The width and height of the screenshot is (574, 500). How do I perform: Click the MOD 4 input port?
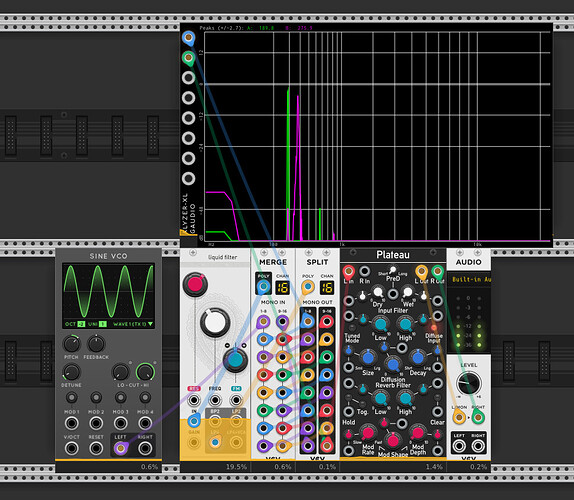[x=145, y=423]
